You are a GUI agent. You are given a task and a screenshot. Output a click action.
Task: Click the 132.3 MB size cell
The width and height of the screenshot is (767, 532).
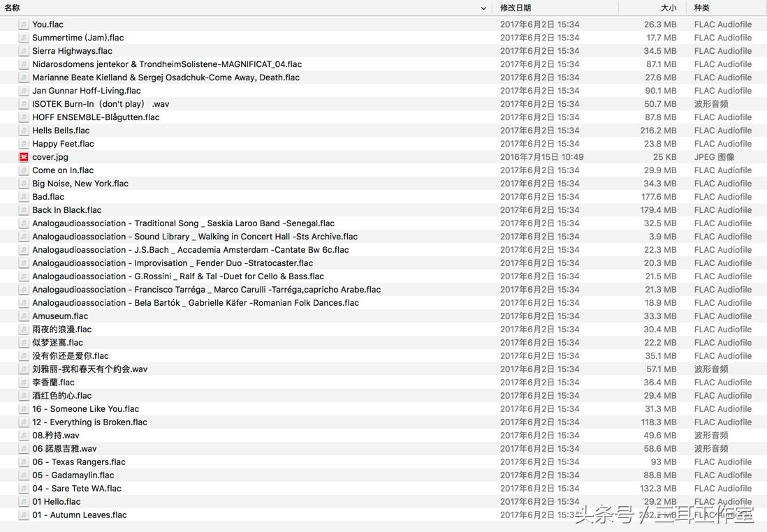point(659,489)
